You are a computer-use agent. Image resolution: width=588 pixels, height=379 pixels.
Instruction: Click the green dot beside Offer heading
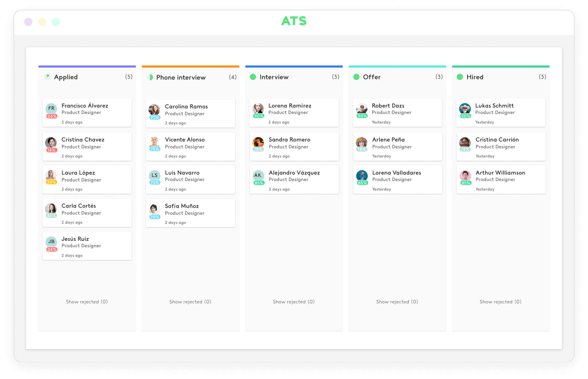click(356, 77)
